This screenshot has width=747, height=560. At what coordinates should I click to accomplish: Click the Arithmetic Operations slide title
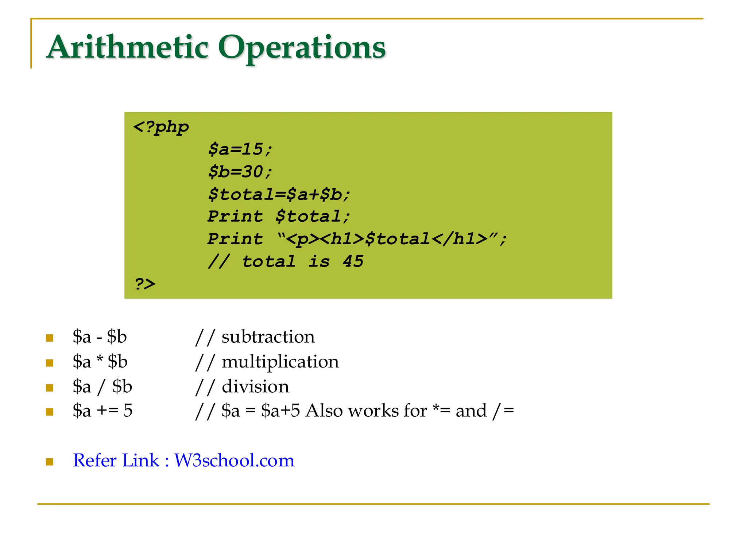click(x=216, y=47)
